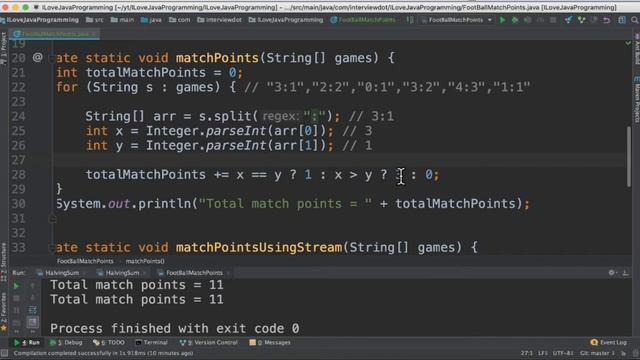Viewport: 640px width, 360px height.
Task: Collapse code block at line 31 fold marker
Action: (52, 219)
